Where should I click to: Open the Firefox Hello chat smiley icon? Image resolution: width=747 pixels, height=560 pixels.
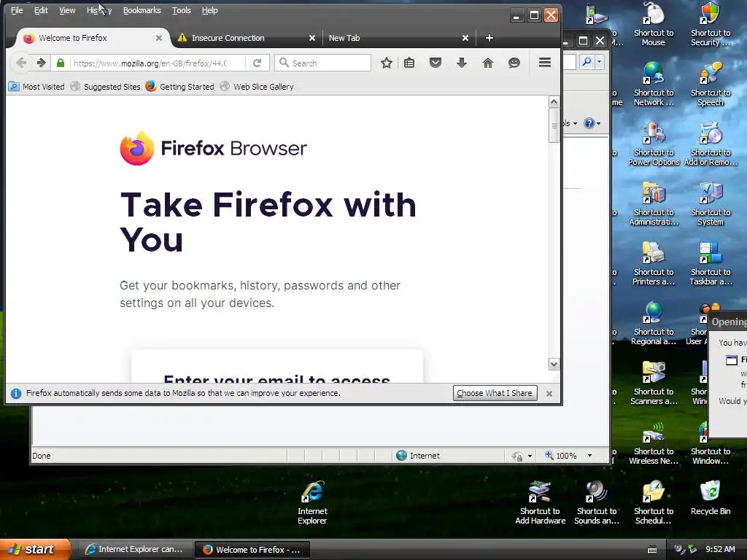(514, 63)
